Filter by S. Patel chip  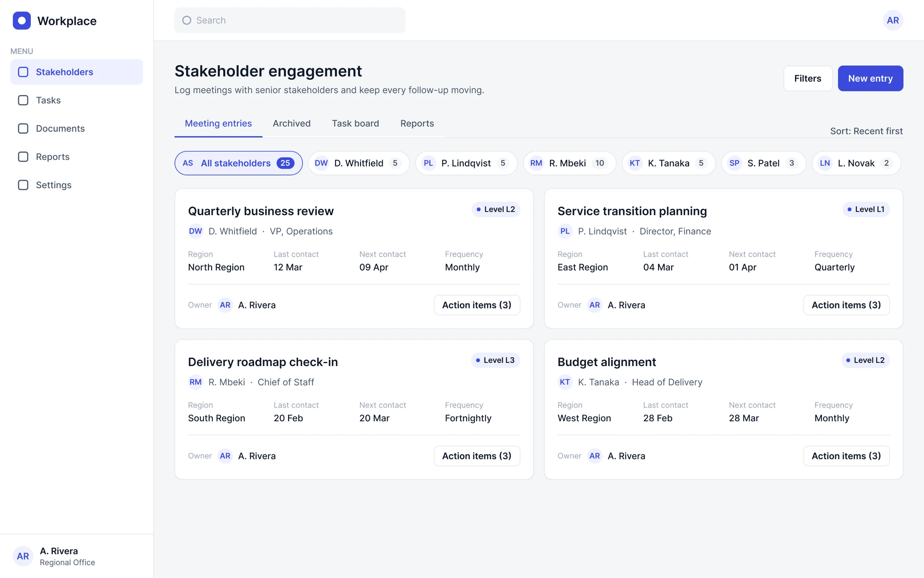[763, 163]
